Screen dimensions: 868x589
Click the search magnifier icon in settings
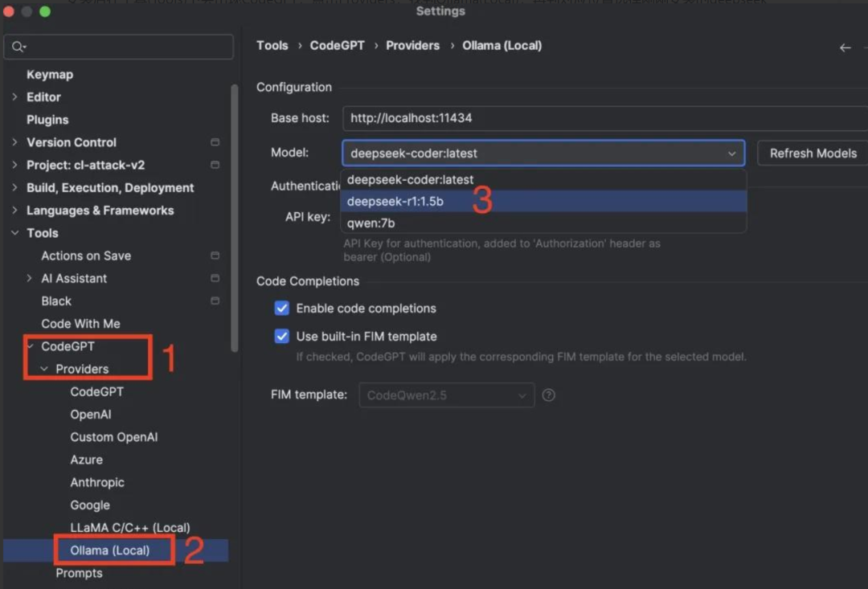(x=18, y=47)
